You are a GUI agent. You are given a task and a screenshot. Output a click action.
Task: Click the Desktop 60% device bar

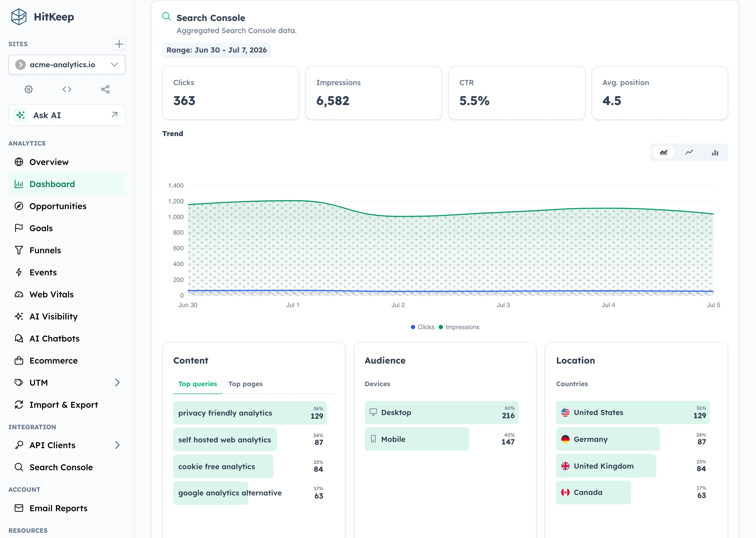pyautogui.click(x=442, y=412)
